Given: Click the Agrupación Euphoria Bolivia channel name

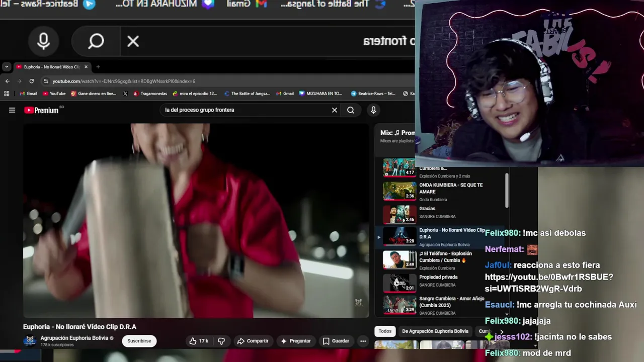Looking at the screenshot, I should pos(74,338).
